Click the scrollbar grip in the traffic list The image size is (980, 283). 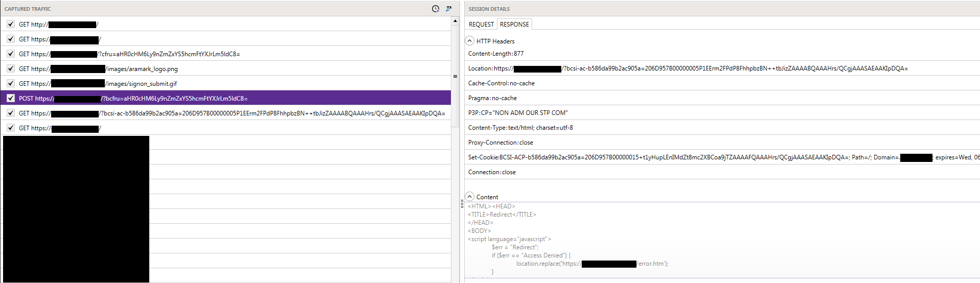coord(455,77)
